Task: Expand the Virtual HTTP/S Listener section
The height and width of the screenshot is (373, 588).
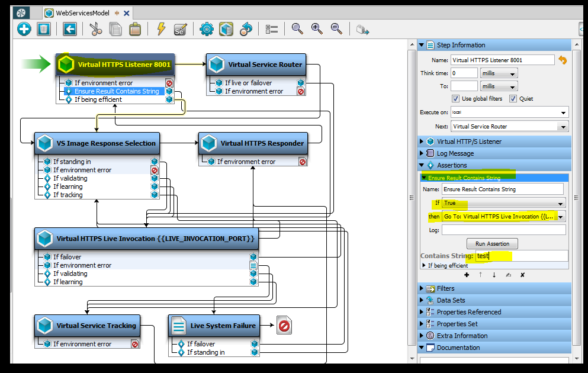Action: click(x=422, y=142)
